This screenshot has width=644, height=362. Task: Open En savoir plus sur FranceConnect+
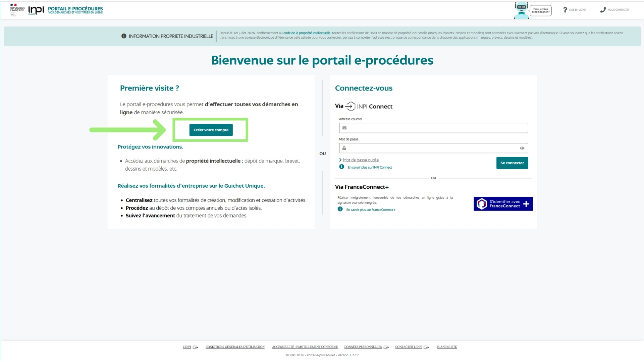coord(371,209)
